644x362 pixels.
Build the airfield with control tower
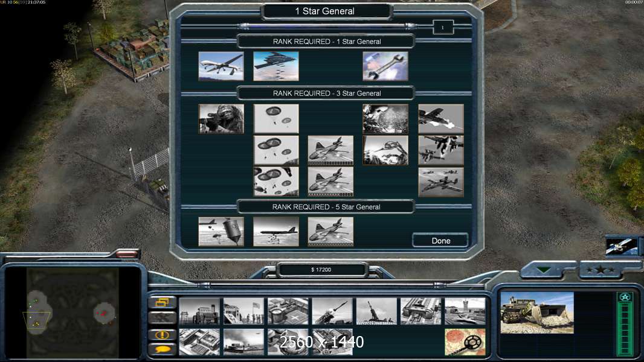point(465,311)
